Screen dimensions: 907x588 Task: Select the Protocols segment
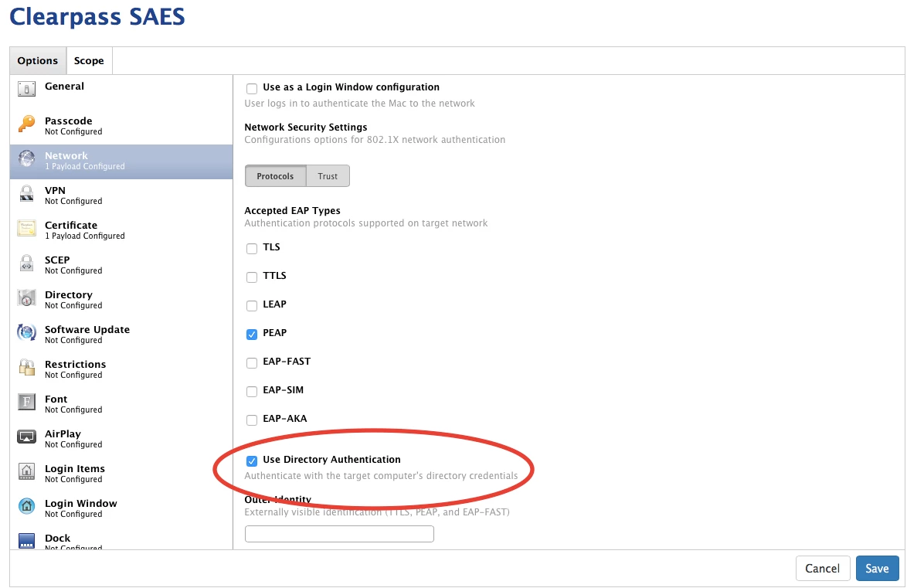coord(275,176)
